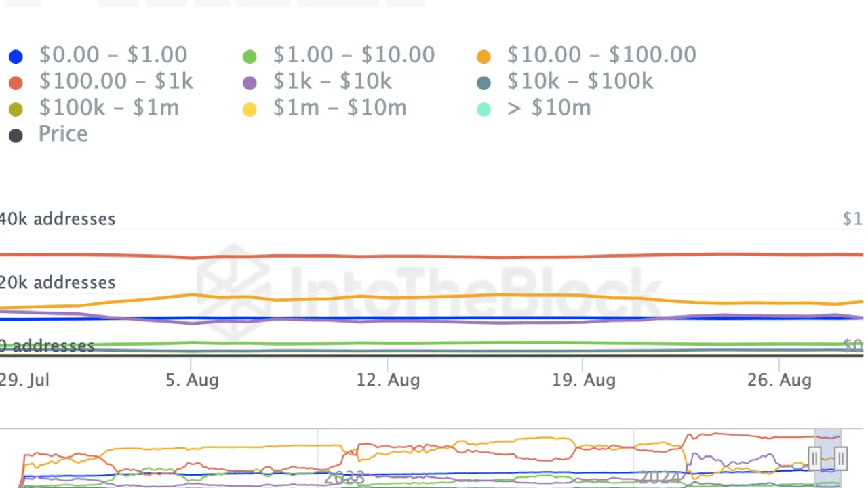Toggle the $100k – $1m legend series
The image size is (868, 488).
[x=93, y=108]
